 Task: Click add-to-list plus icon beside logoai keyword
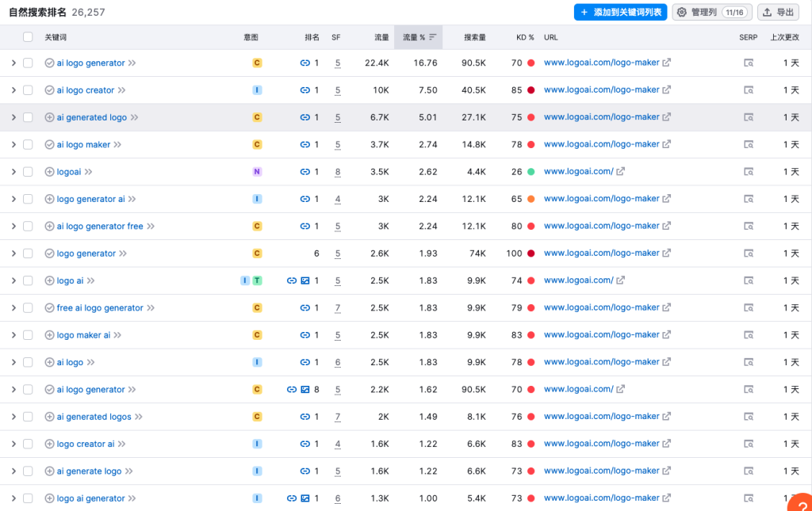(x=49, y=172)
